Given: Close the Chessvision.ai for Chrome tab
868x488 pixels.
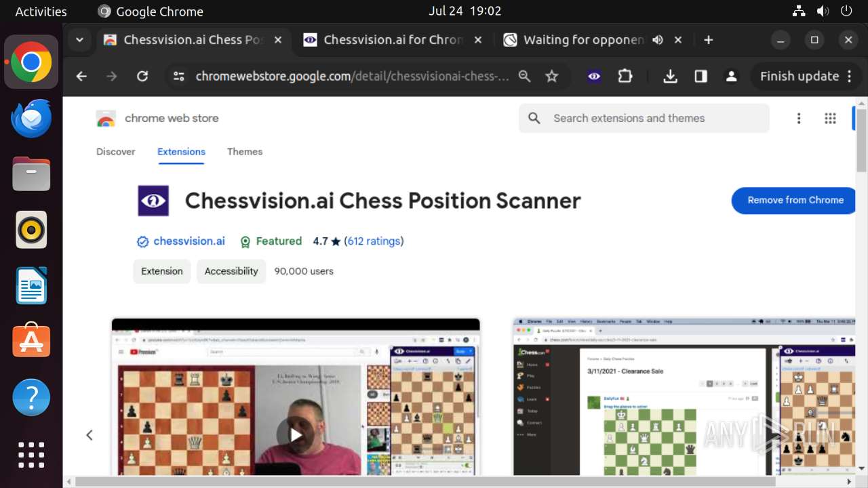Looking at the screenshot, I should coord(477,40).
